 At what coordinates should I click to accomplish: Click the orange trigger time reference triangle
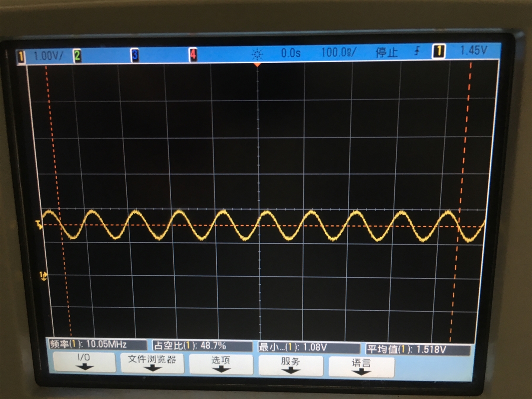257,64
